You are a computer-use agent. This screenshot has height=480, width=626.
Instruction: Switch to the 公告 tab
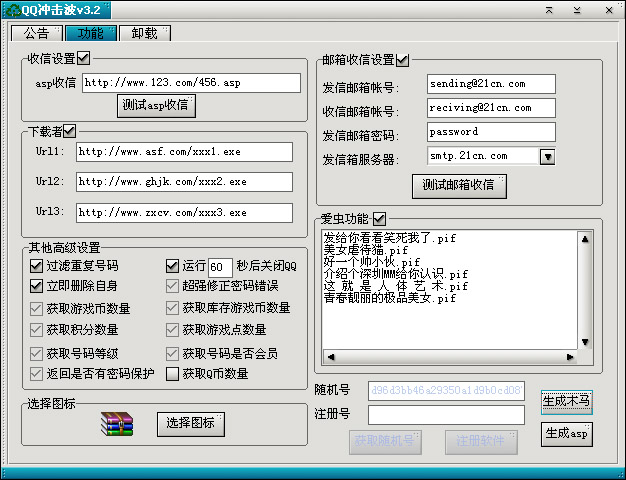(x=37, y=33)
